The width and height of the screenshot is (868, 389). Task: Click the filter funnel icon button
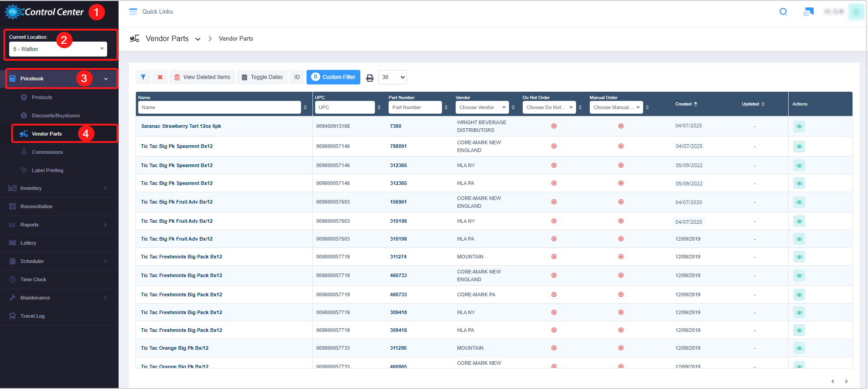tap(143, 77)
